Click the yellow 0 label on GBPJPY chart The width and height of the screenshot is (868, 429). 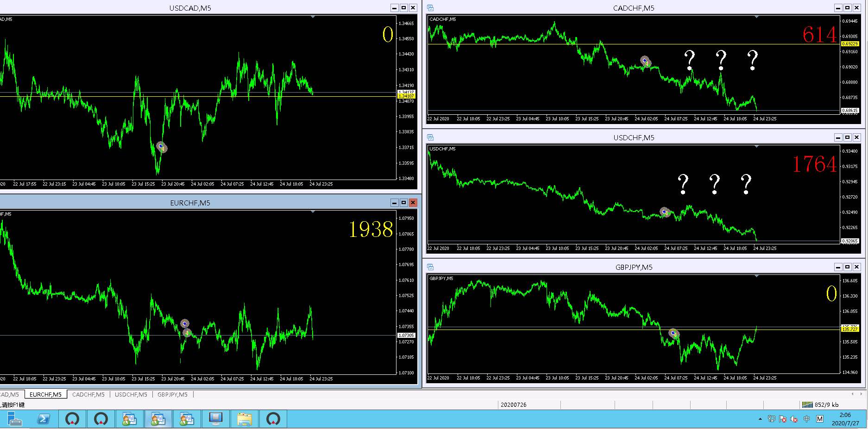pos(832,294)
